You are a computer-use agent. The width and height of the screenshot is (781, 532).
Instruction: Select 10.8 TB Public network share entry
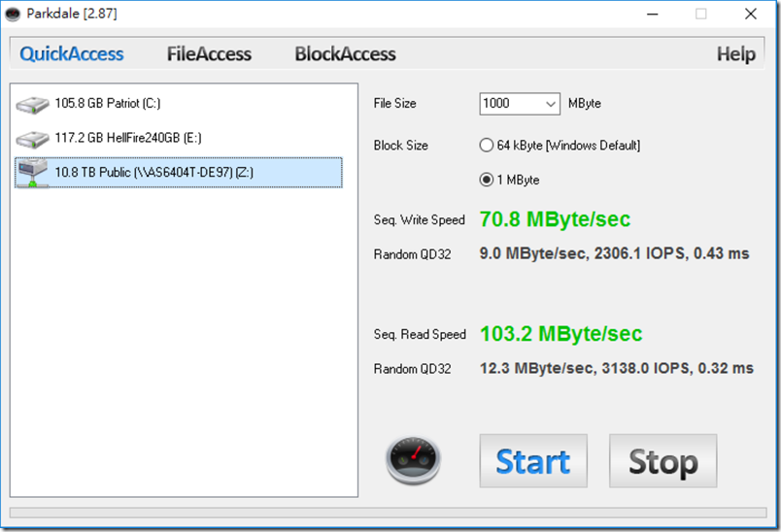tap(179, 172)
